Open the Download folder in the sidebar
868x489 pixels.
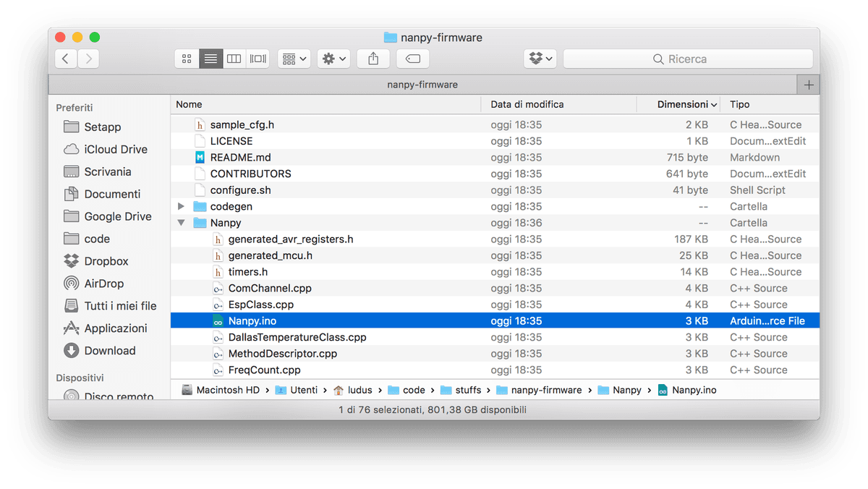pos(107,350)
